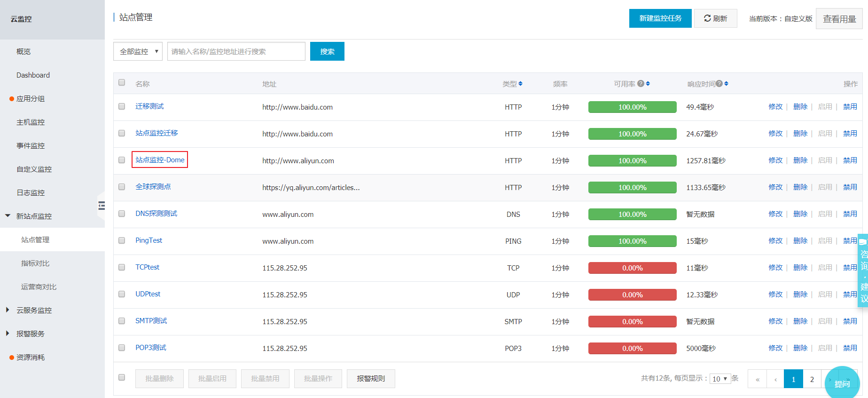This screenshot has height=398, width=868.
Task: Check the TCPtest row checkbox
Action: [122, 267]
